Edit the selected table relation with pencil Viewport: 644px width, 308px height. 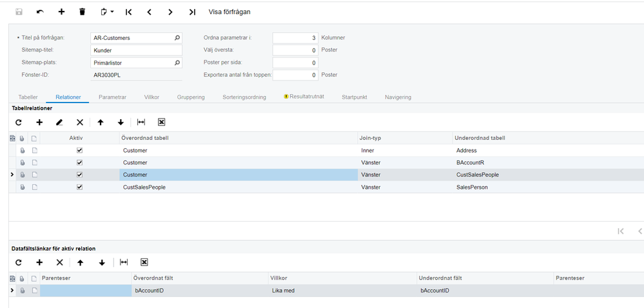click(59, 122)
